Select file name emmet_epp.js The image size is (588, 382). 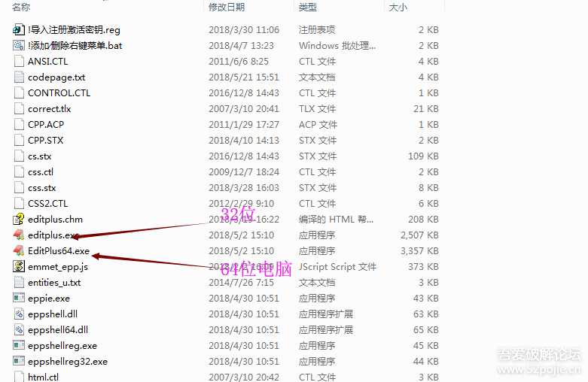click(58, 267)
